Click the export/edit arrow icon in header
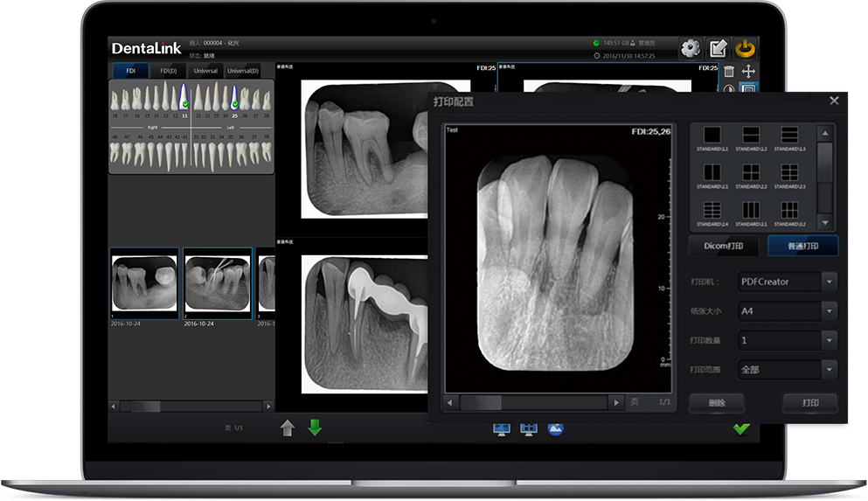The width and height of the screenshot is (868, 501). 718,49
